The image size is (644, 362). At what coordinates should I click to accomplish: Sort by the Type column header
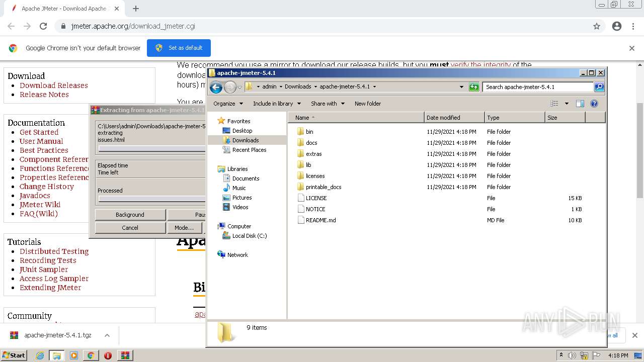[515, 118]
